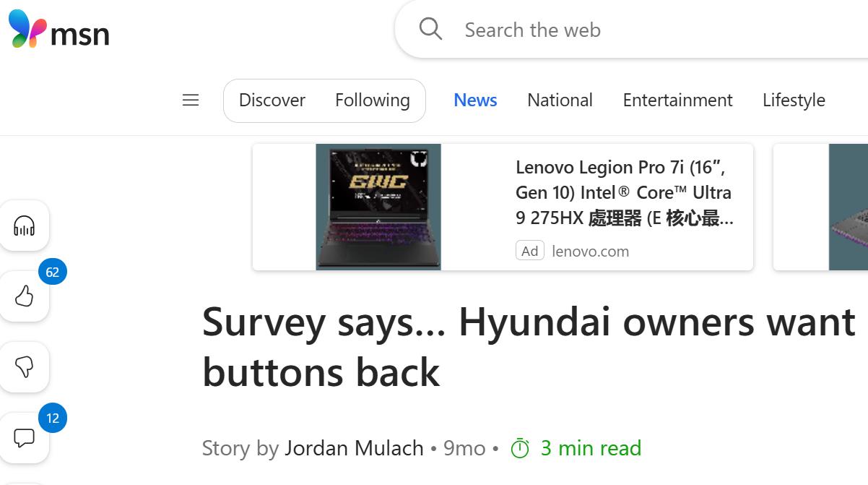868x485 pixels.
Task: Go to the National tab
Action: [560, 100]
